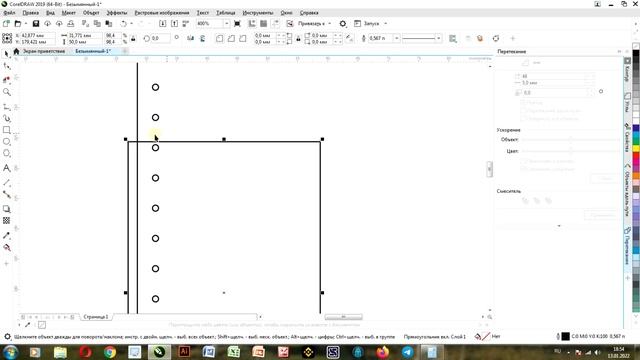Viewport: 640px width, 360px height.
Task: Expand the Undo history arrow
Action: [131, 24]
